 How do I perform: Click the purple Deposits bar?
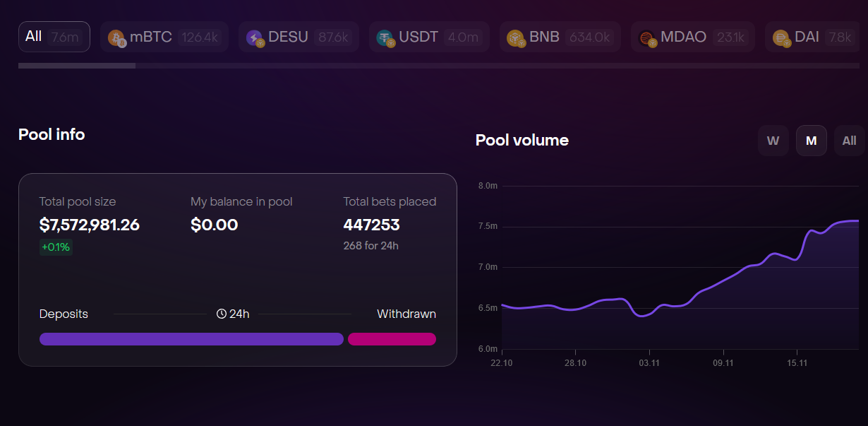click(191, 339)
